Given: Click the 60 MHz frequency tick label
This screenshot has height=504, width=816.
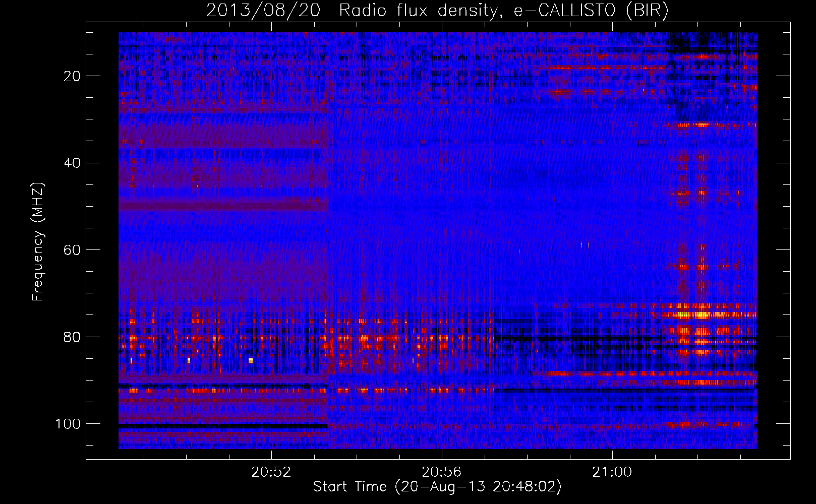Looking at the screenshot, I should (73, 250).
